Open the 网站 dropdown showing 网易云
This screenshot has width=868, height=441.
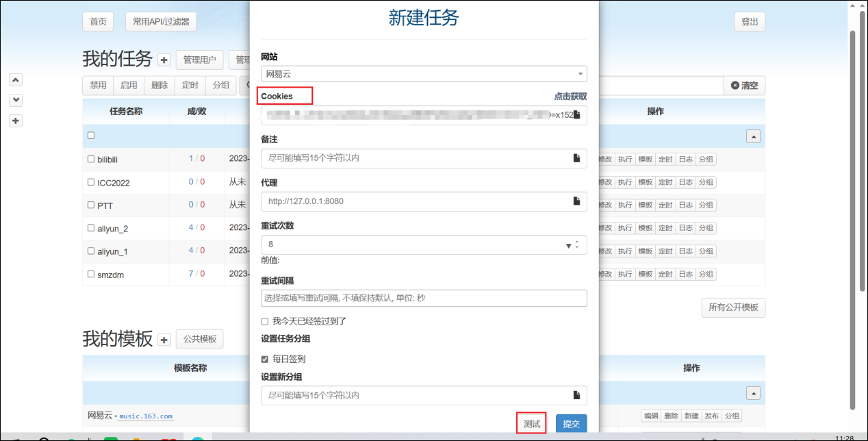click(424, 74)
